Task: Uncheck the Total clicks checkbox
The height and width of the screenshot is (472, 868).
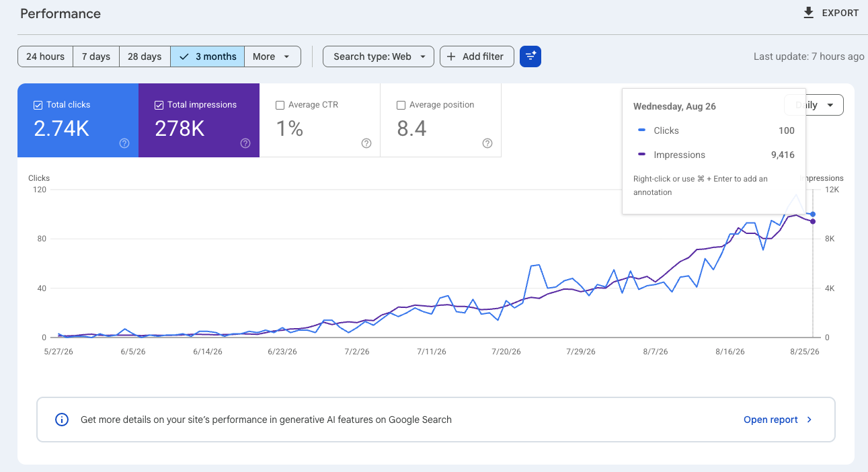Action: click(x=38, y=105)
